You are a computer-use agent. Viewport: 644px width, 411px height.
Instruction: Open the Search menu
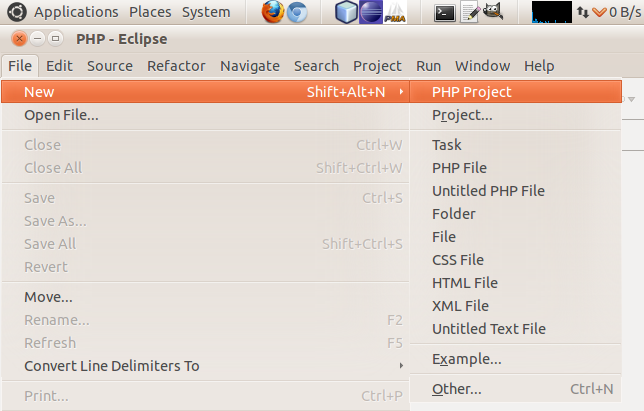click(316, 66)
